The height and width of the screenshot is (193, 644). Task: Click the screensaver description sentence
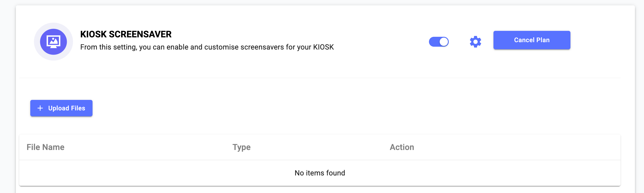pos(207,47)
